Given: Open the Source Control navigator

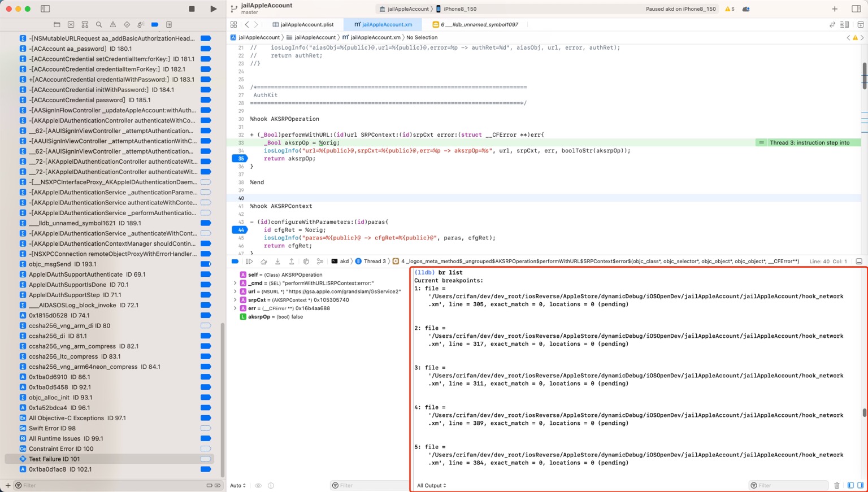Looking at the screenshot, I should tap(71, 25).
